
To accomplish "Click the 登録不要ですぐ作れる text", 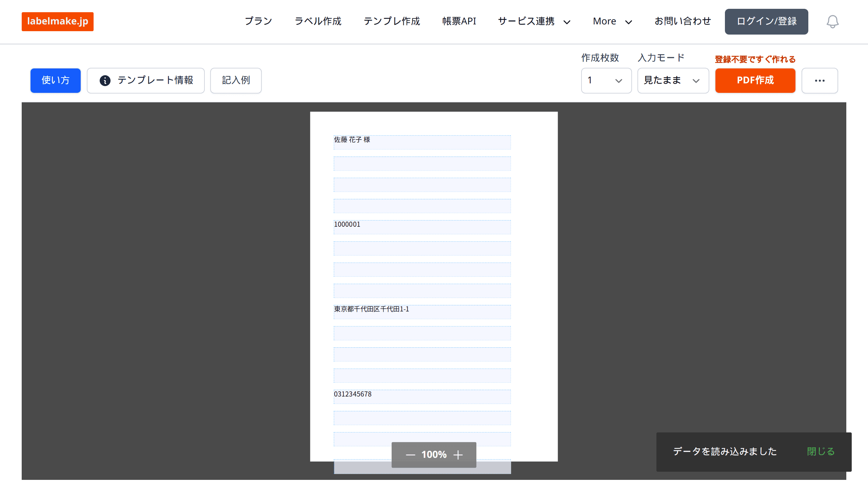I will point(755,59).
